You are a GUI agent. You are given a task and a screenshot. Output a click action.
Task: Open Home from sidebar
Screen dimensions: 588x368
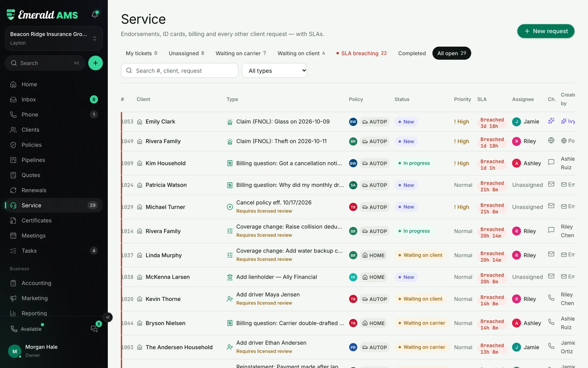[x=54, y=84]
